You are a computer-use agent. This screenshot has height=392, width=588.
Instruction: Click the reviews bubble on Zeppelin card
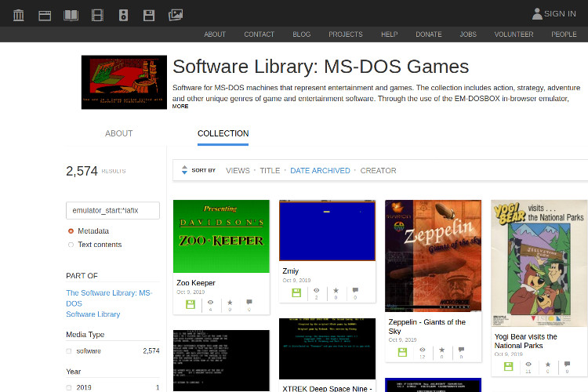point(461,350)
